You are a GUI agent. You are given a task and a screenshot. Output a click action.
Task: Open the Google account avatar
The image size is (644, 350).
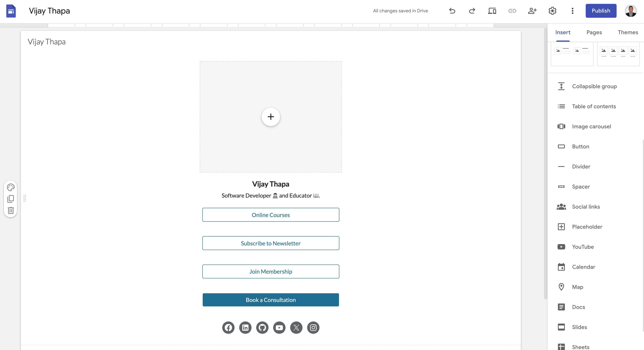[630, 11]
